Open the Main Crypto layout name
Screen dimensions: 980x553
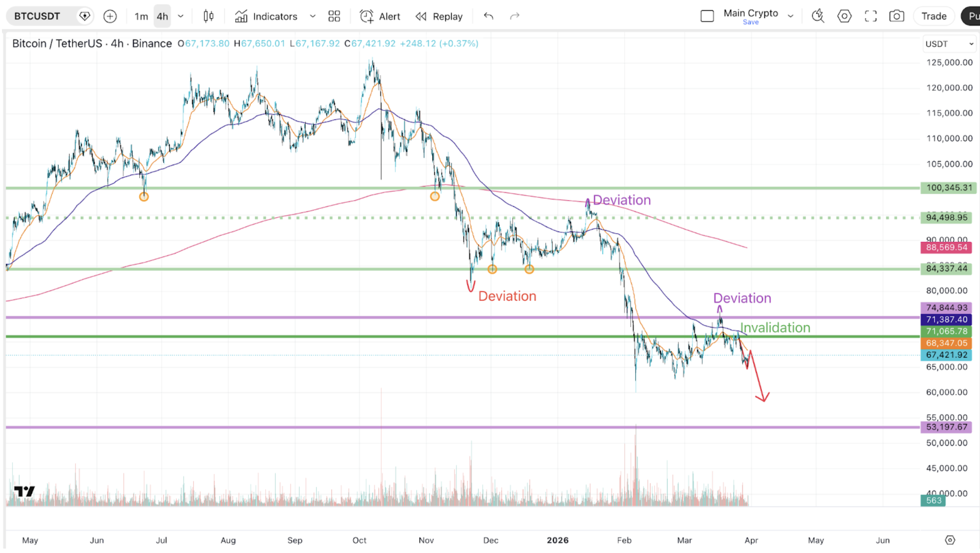(x=751, y=13)
